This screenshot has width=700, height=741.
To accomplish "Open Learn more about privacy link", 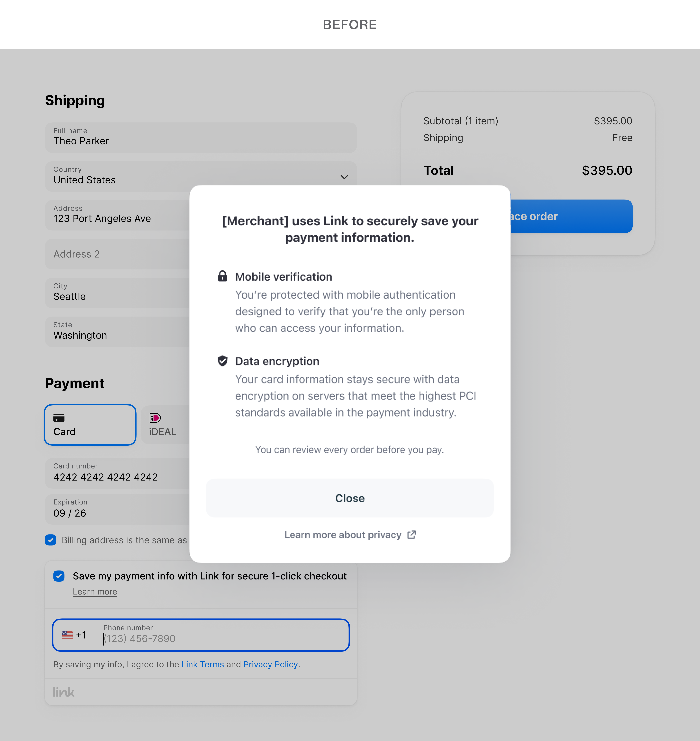I will 343,535.
